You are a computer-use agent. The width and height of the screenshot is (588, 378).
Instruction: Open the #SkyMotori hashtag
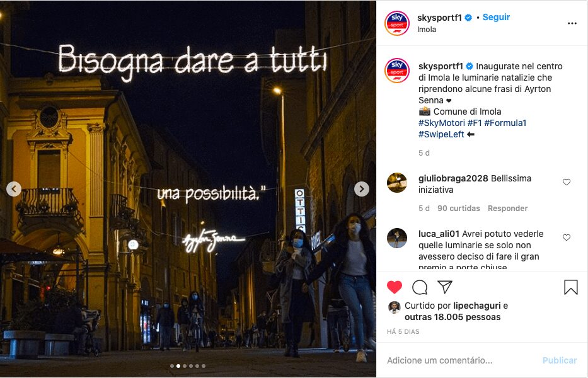[x=441, y=123]
